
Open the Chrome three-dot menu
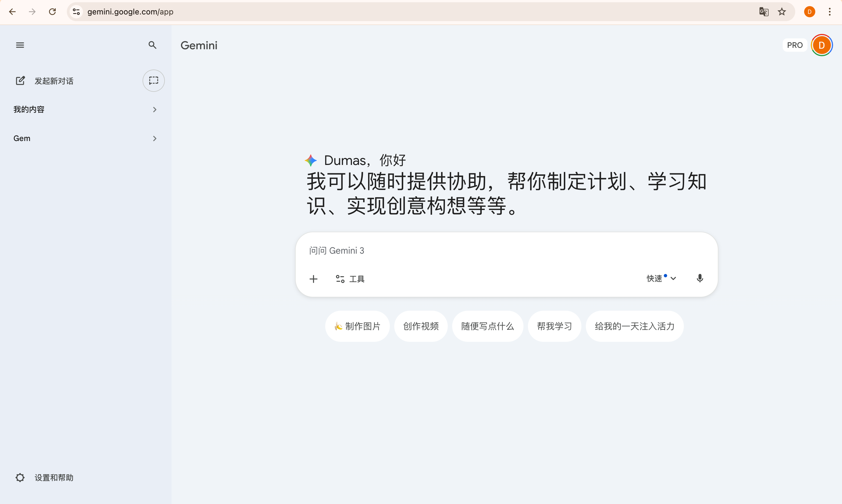tap(829, 11)
